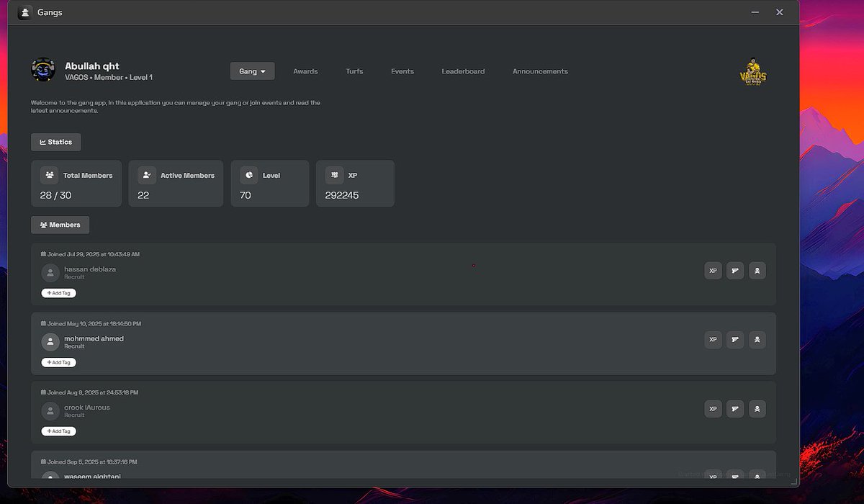Image resolution: width=864 pixels, height=504 pixels.
Task: Select member name hassan deblaza
Action: (x=90, y=269)
